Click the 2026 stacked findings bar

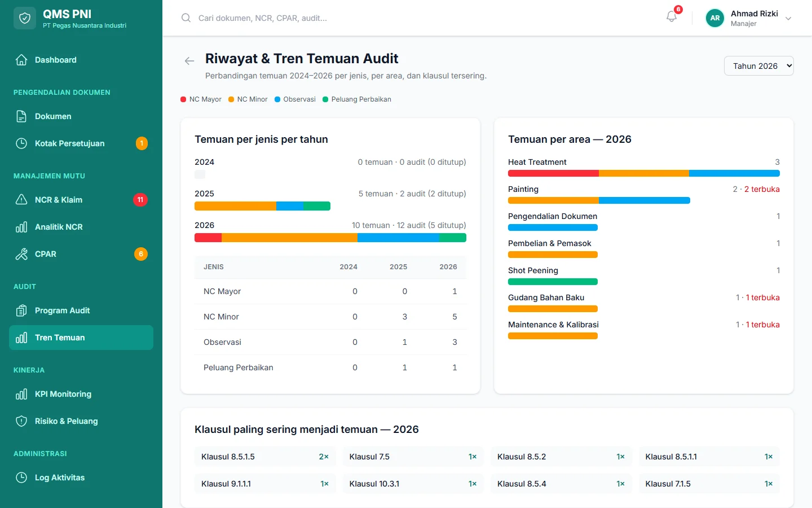(x=330, y=238)
